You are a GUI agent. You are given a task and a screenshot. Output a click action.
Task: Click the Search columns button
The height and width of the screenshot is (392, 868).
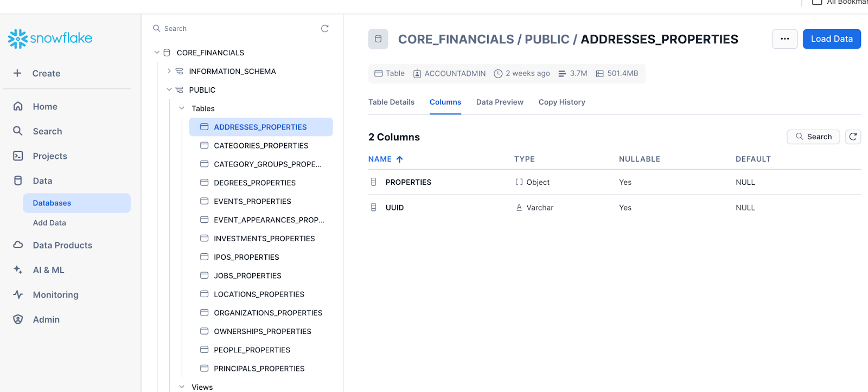(813, 137)
